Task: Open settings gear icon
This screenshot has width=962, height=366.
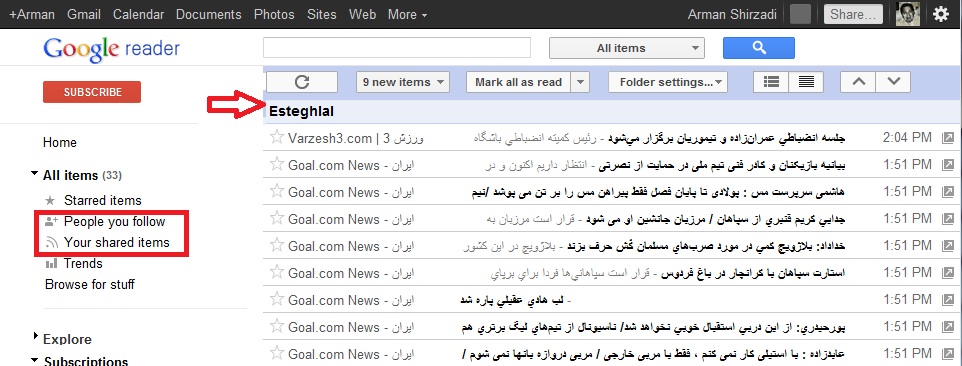Action: tap(941, 14)
